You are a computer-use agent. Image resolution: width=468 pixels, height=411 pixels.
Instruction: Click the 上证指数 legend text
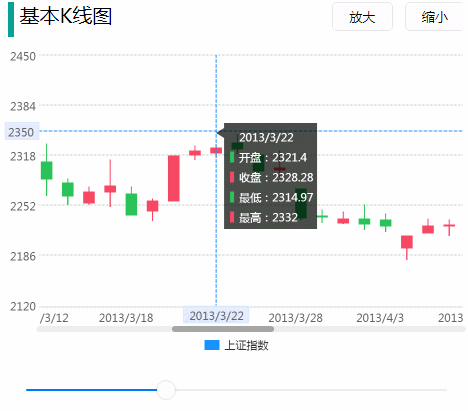[x=246, y=345]
